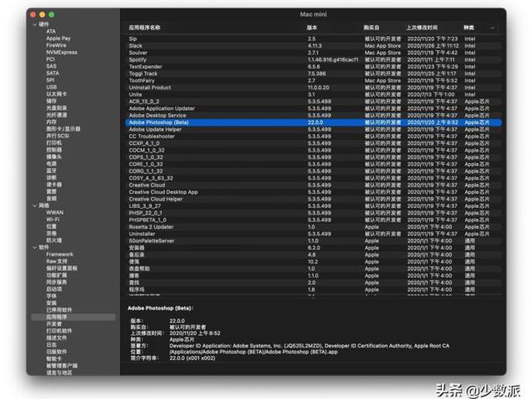Open the 打印机软件 software entry
This screenshot has width=532, height=399.
tap(59, 331)
